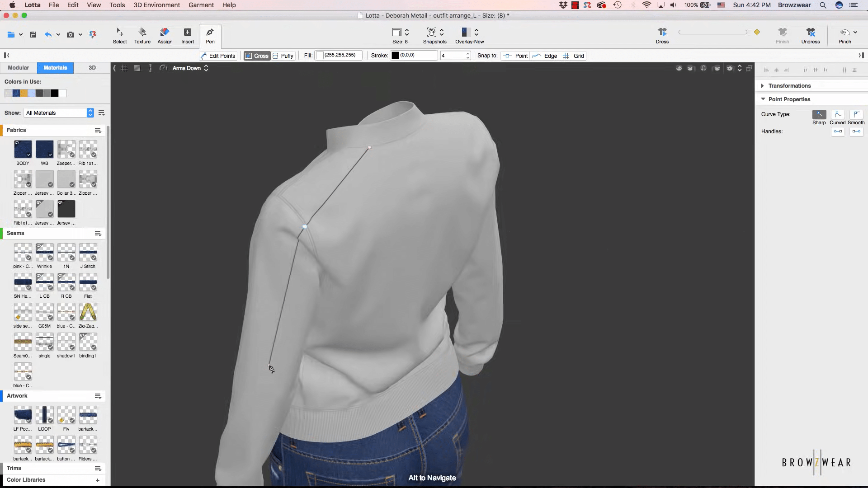Open the Garment menu
The image size is (868, 488).
[x=201, y=5]
